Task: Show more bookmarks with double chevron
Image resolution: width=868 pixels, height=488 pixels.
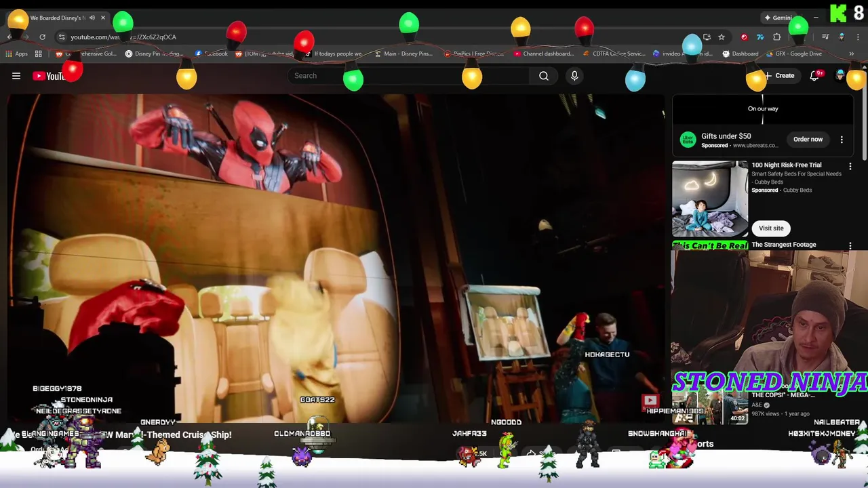Action: tap(851, 54)
